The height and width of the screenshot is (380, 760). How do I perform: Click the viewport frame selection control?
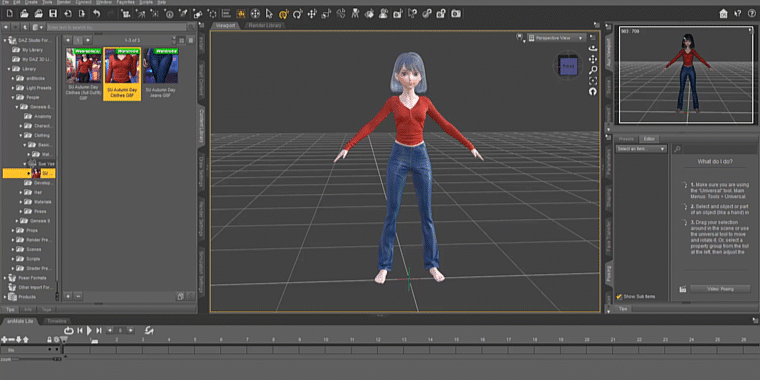click(592, 80)
